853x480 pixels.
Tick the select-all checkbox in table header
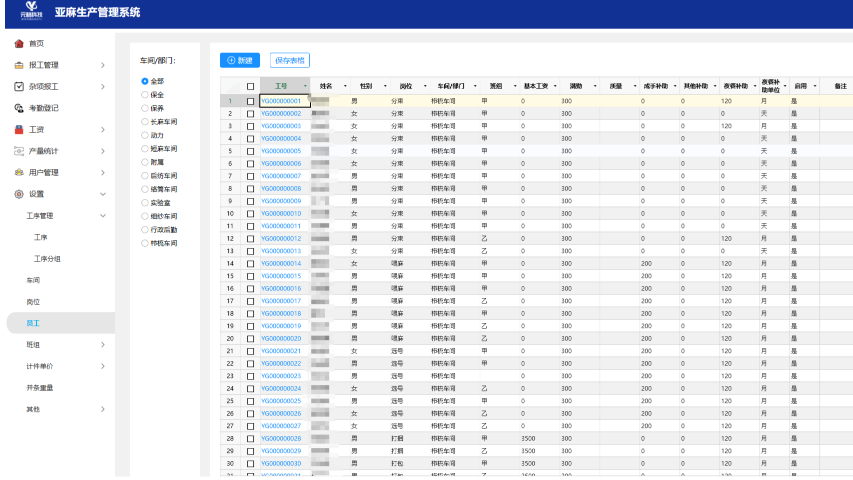[x=250, y=87]
